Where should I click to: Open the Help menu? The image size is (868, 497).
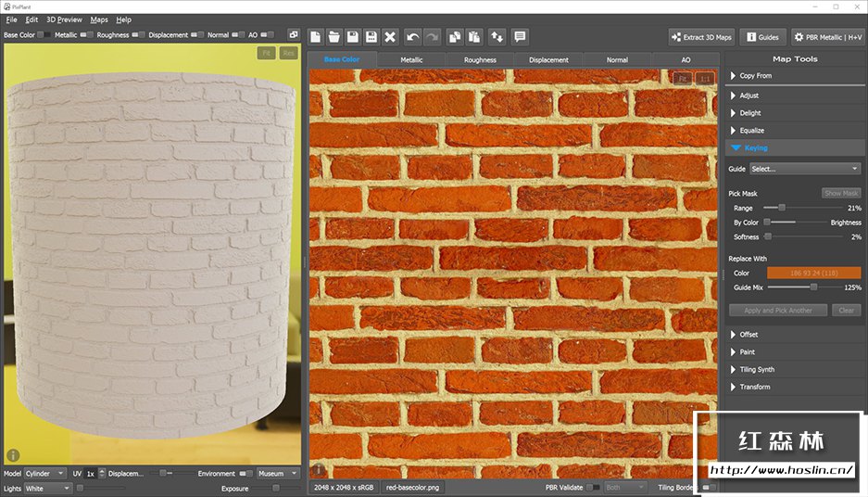click(123, 19)
